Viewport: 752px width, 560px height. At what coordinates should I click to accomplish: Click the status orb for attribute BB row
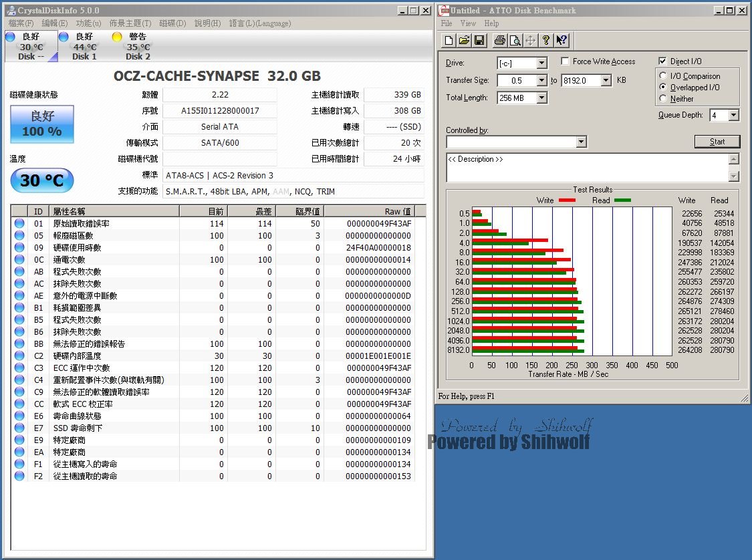19,343
